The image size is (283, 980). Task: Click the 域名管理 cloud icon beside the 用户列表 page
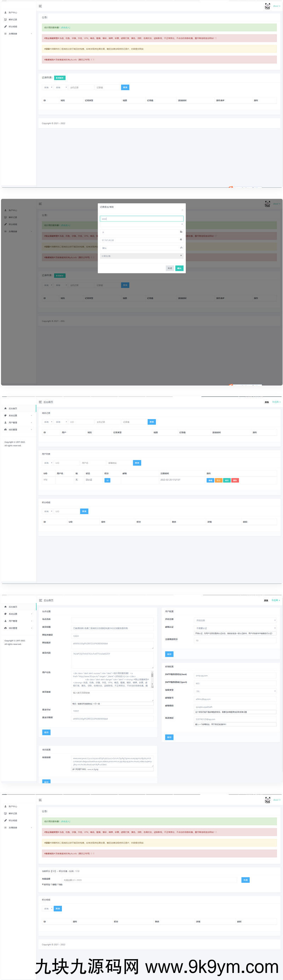click(5, 429)
